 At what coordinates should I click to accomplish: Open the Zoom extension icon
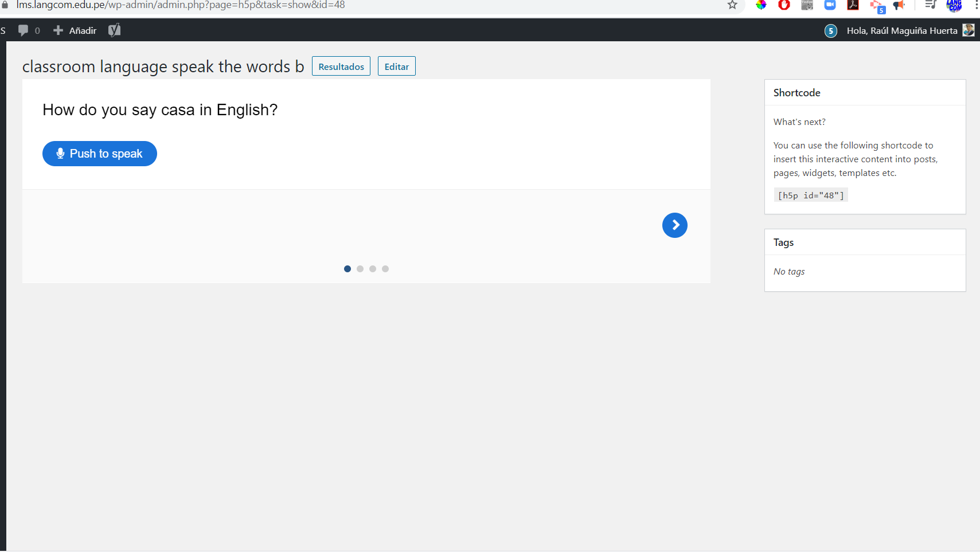point(830,5)
